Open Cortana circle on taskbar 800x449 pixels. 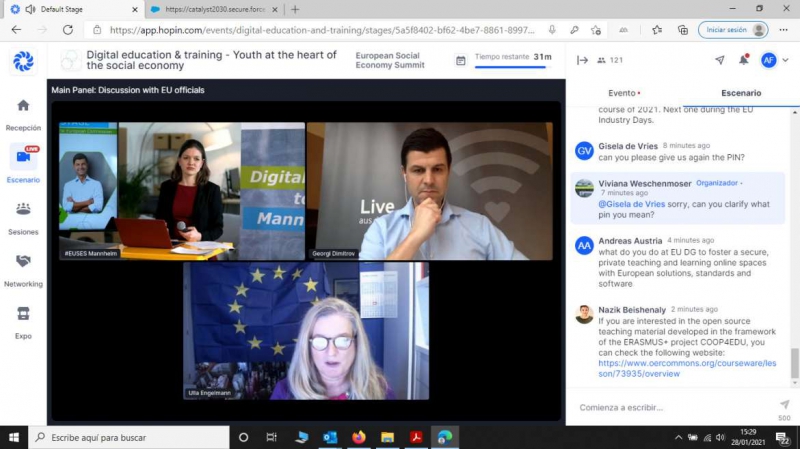pos(243,437)
